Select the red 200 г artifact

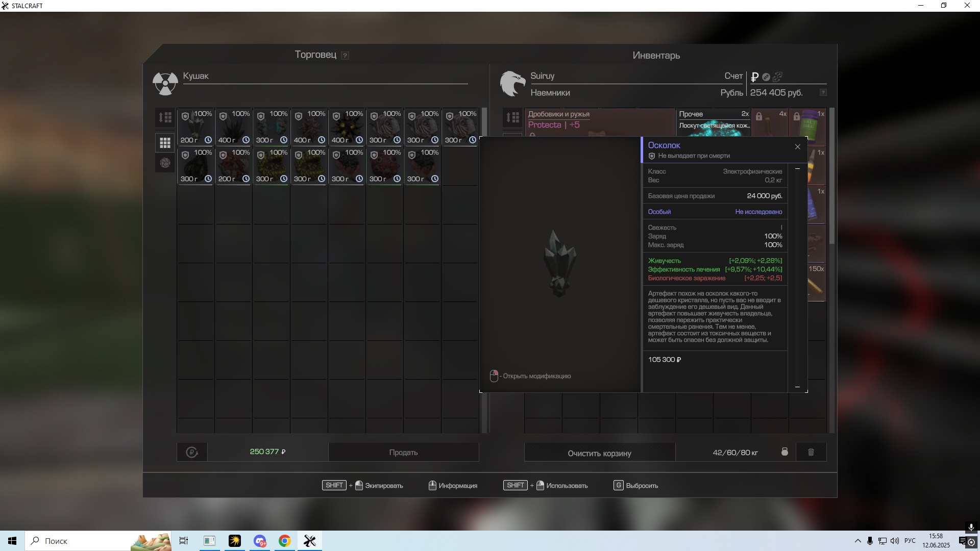click(233, 166)
